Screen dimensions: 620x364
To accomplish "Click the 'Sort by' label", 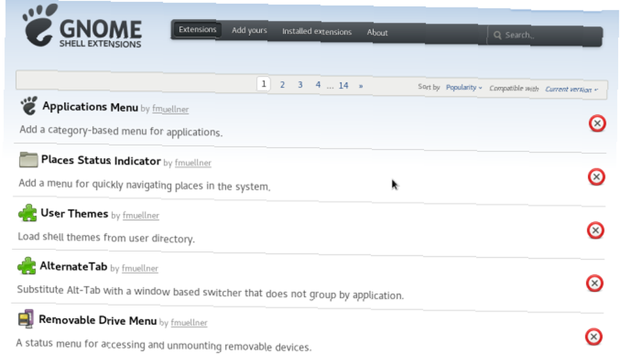I will click(x=429, y=87).
